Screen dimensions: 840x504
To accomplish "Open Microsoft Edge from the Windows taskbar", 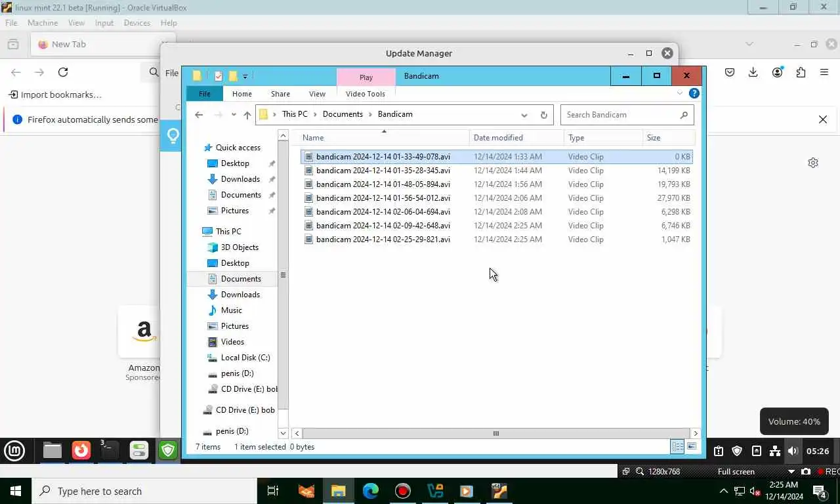I will 371,491.
